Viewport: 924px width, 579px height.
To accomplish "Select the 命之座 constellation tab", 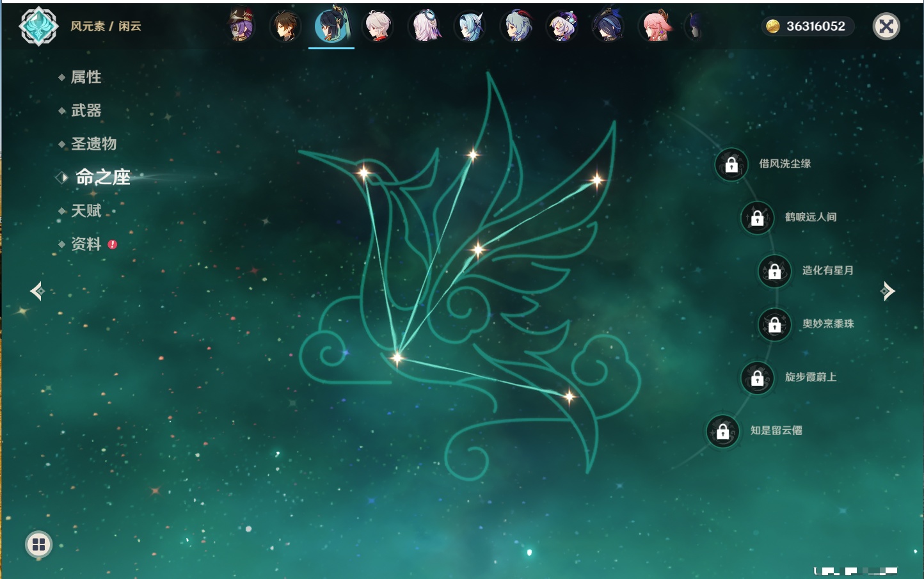I will pos(102,177).
